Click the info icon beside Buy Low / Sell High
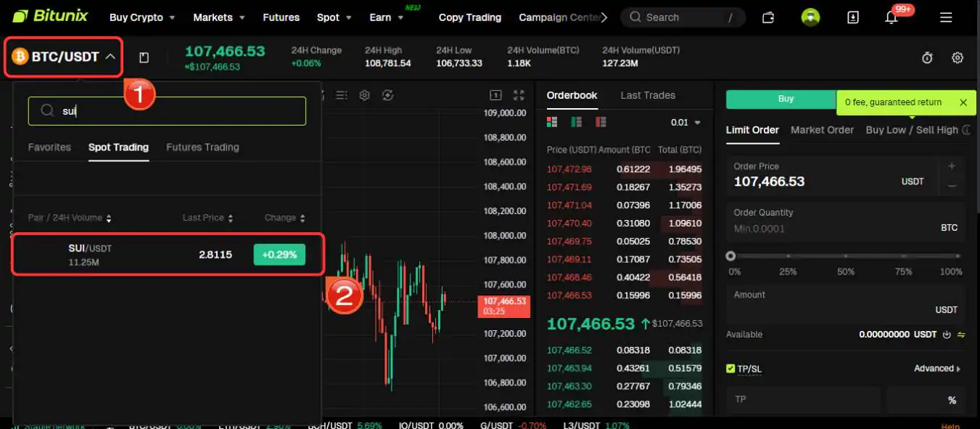The image size is (980, 429). tap(966, 130)
